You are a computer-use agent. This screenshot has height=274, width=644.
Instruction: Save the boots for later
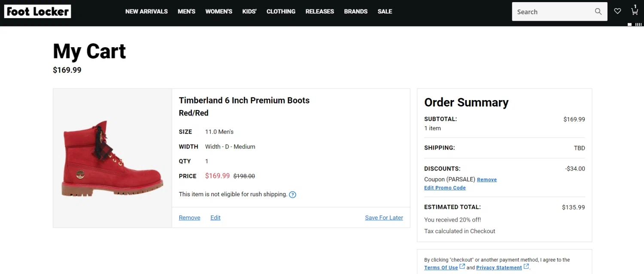384,218
